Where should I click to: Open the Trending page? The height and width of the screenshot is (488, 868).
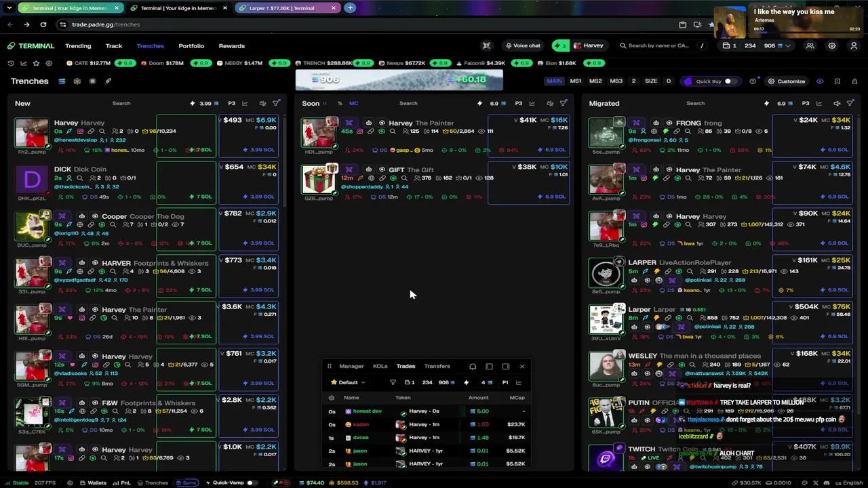point(78,46)
